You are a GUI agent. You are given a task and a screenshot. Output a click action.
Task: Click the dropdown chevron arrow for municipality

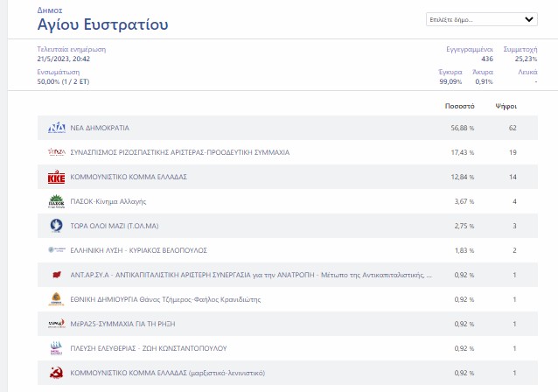tap(529, 18)
